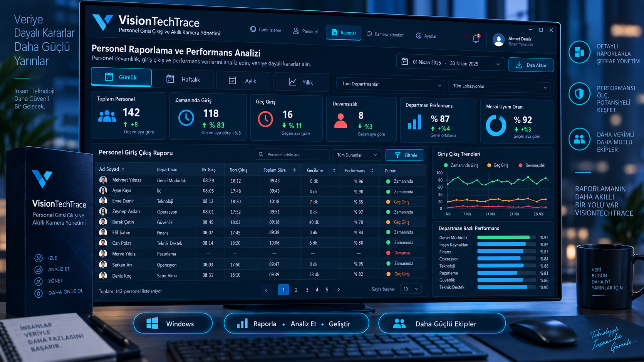Open Ayarlar settings tab
Viewport: 644px width, 362px height.
[x=426, y=36]
